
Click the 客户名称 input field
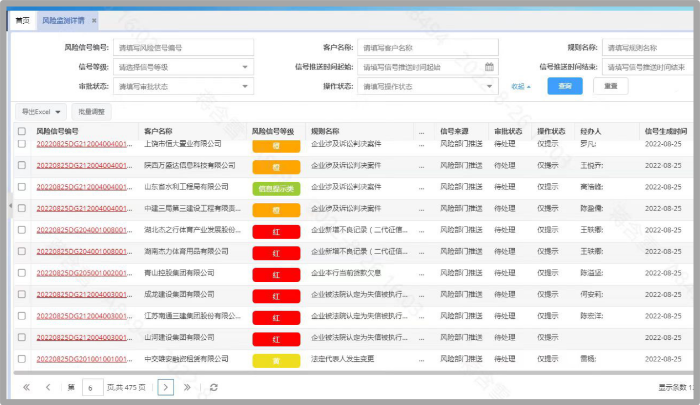427,47
